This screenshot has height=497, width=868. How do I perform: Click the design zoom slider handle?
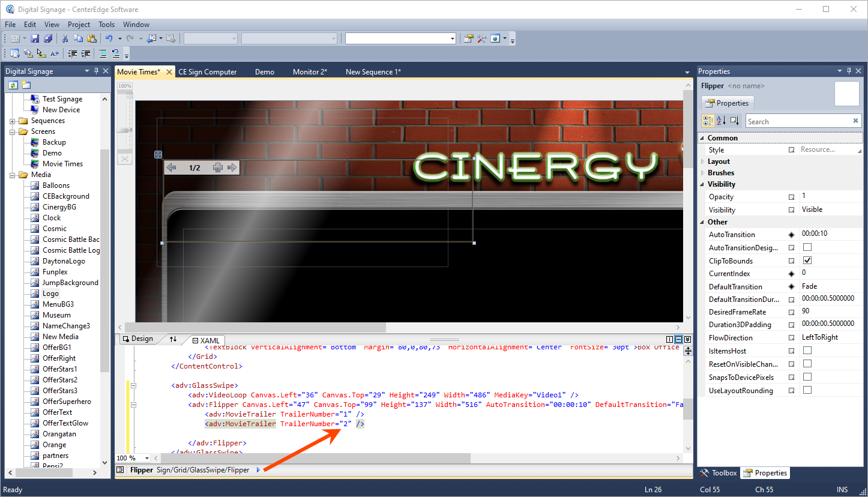point(124,130)
